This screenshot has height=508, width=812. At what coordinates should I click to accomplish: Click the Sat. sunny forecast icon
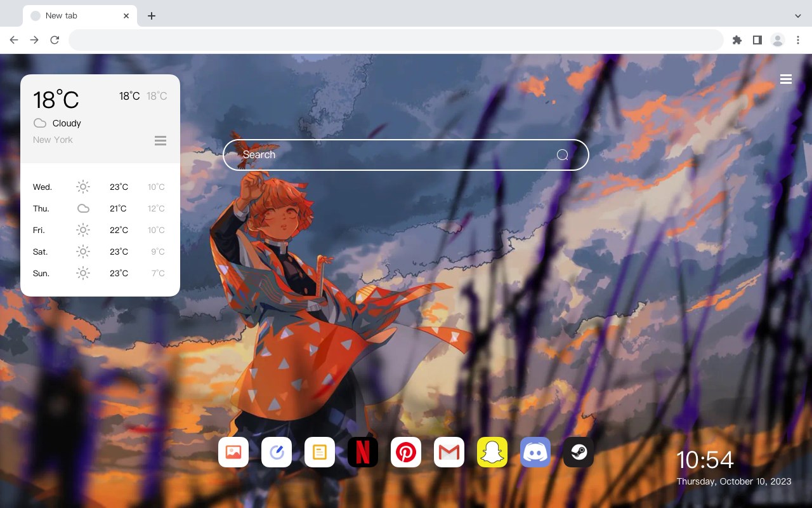point(83,251)
